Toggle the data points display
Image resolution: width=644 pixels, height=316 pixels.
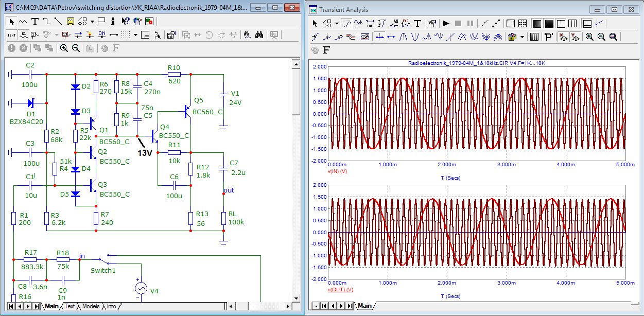coord(484,23)
